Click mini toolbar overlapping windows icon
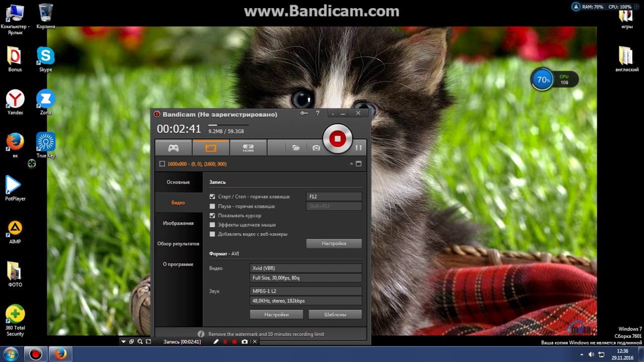Screen dimensions: 644x362 [132, 342]
